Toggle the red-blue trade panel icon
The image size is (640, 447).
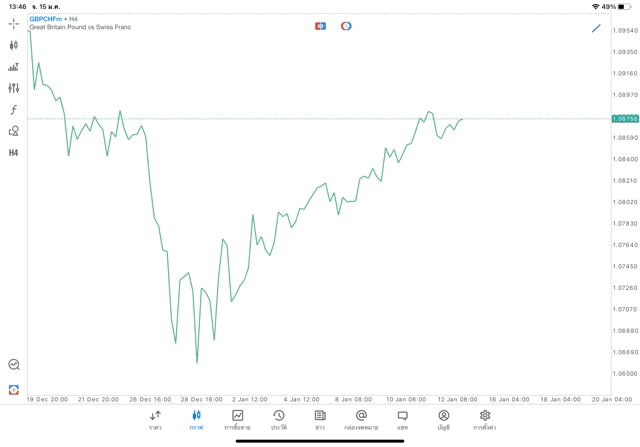320,26
